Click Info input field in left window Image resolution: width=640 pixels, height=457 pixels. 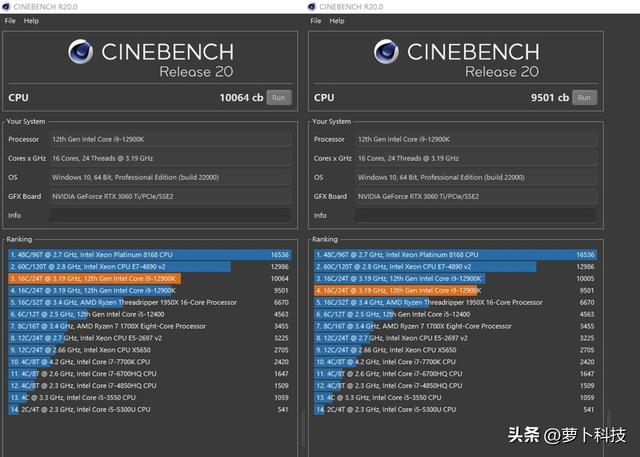(170, 215)
